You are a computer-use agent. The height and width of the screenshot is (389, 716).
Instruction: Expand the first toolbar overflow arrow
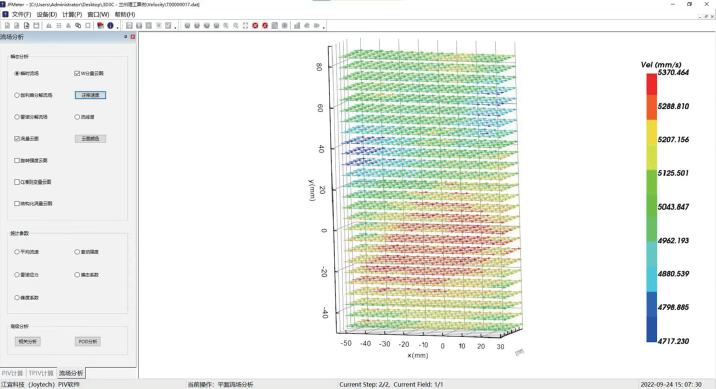point(117,27)
